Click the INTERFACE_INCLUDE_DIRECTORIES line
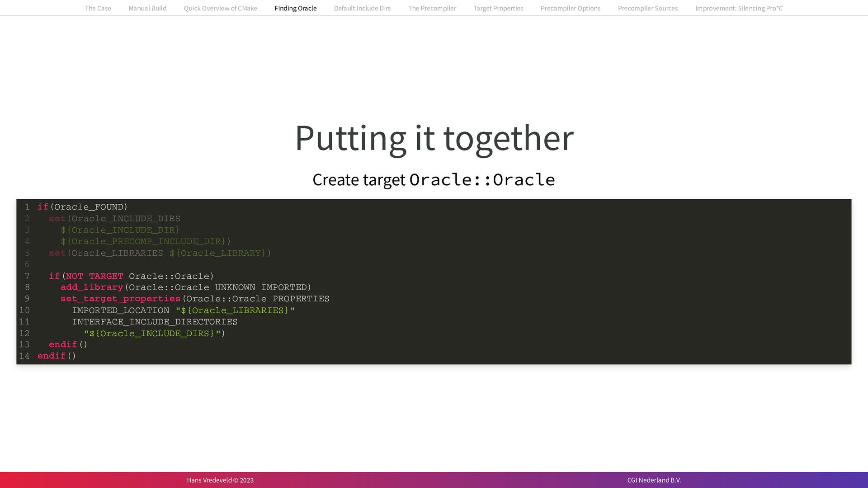Screen dimensions: 868x488 click(x=155, y=322)
